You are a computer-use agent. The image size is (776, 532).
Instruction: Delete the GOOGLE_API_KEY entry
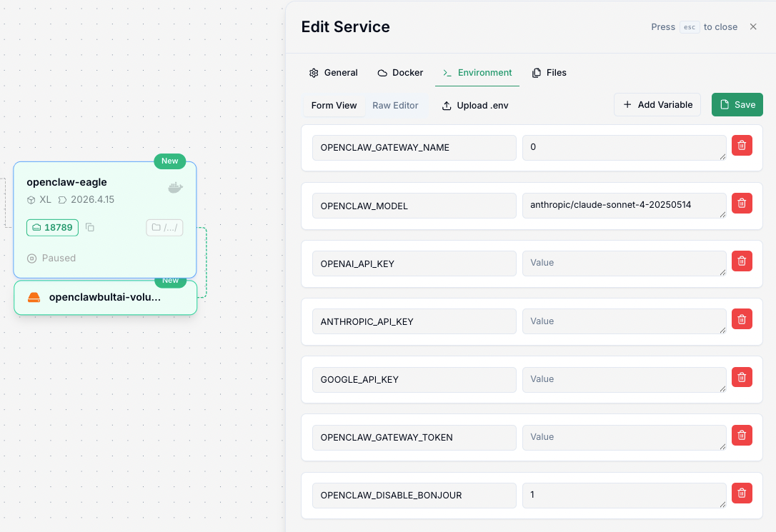tap(742, 377)
